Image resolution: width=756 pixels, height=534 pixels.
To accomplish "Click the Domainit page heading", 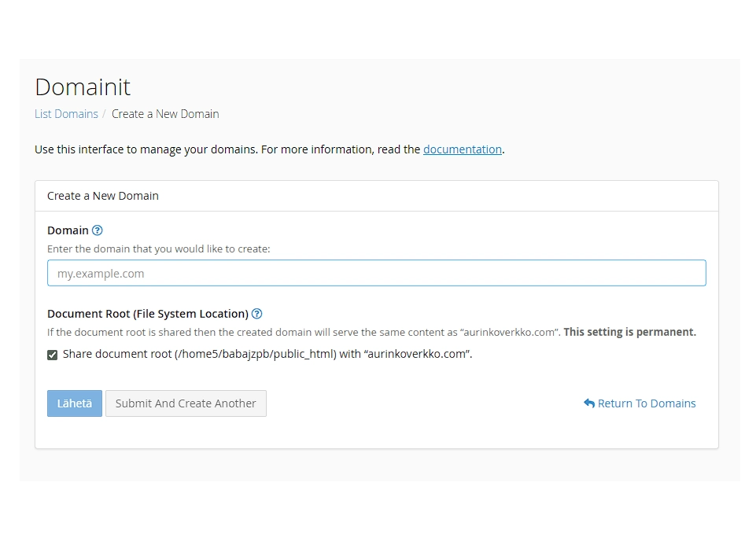I will click(83, 87).
